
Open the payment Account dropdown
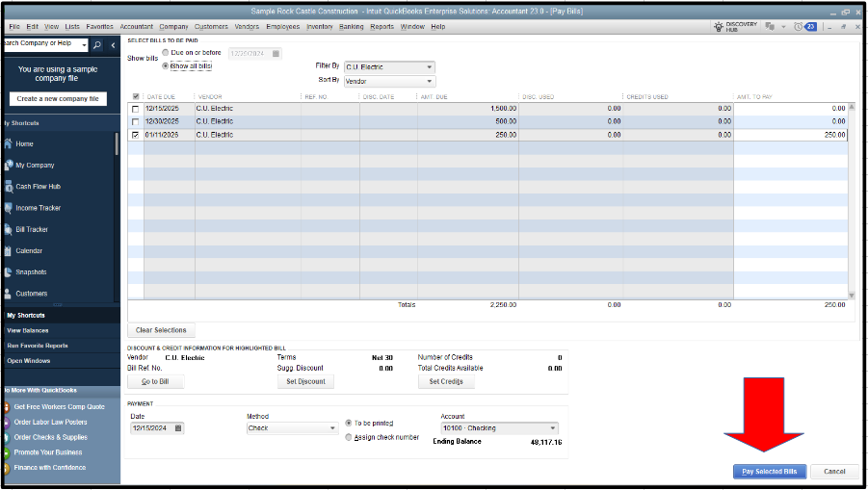499,428
